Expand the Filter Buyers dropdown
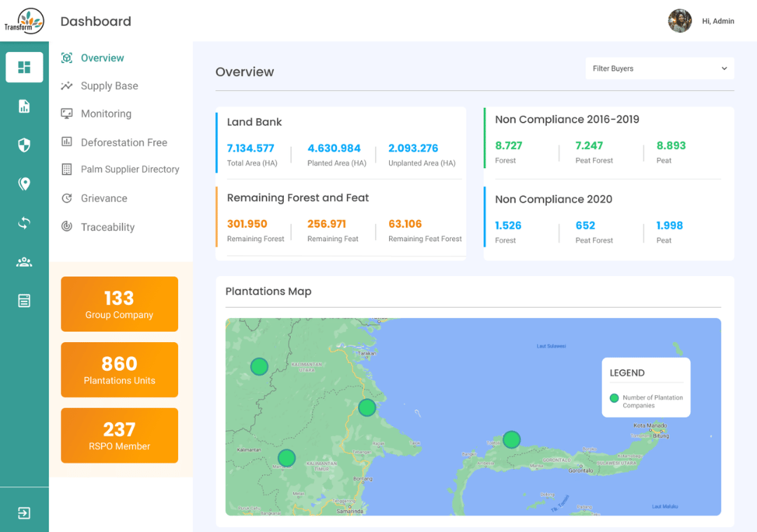The image size is (757, 532). pyautogui.click(x=660, y=69)
